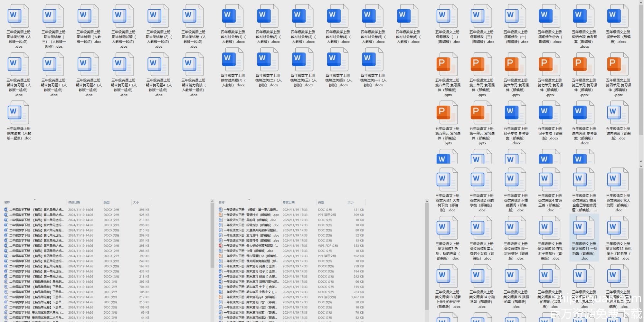Viewport: 644px width, 322px height.
Task: Select 五年级语文上册 病句修改总结 docx icon
Action: coord(549,17)
